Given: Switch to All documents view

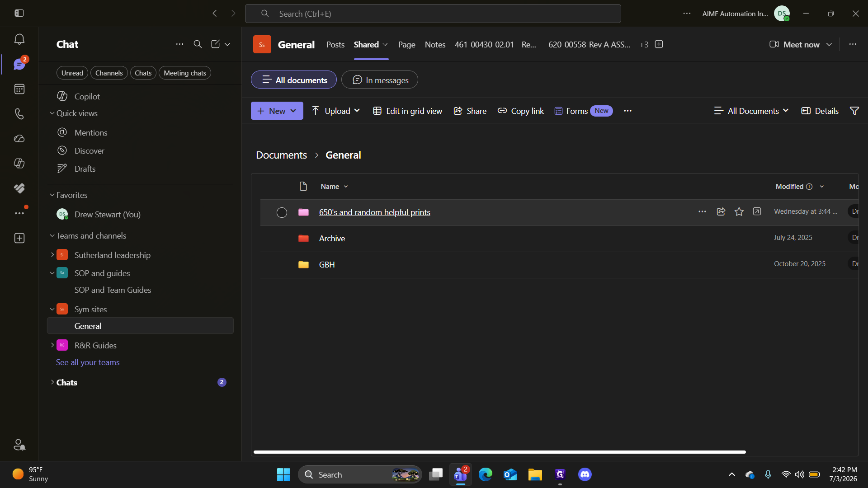Looking at the screenshot, I should (294, 80).
